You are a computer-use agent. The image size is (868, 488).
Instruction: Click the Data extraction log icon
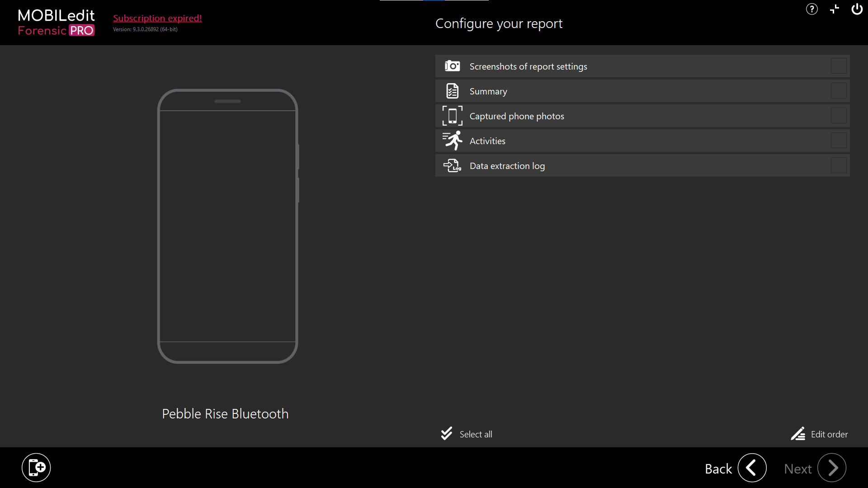[452, 166]
